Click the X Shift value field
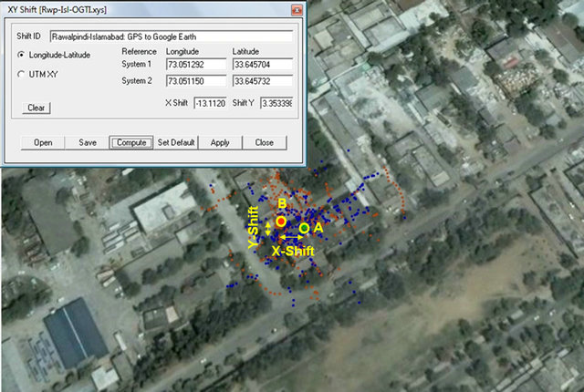The image size is (584, 392). pyautogui.click(x=209, y=103)
